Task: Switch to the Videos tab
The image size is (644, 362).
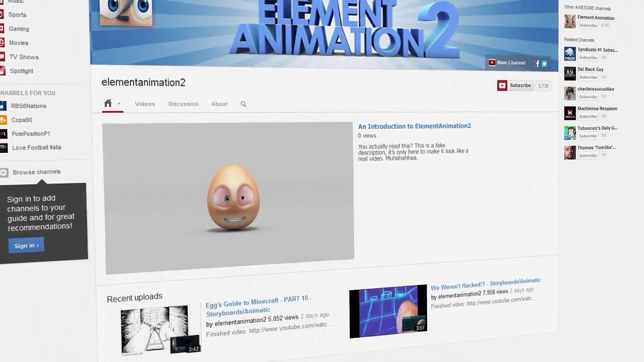Action: 145,104
